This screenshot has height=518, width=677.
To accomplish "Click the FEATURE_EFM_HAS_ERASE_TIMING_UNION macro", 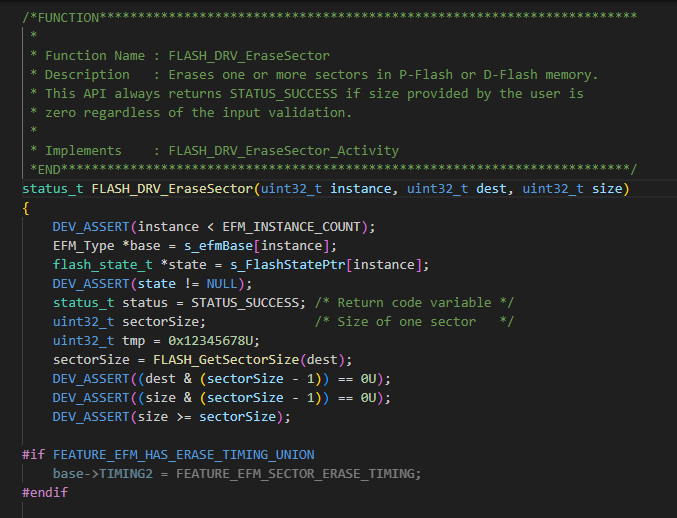I will pyautogui.click(x=183, y=454).
